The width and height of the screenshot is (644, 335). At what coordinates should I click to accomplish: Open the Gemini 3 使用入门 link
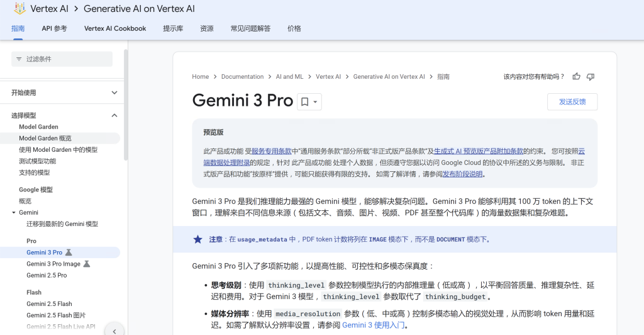pos(373,325)
